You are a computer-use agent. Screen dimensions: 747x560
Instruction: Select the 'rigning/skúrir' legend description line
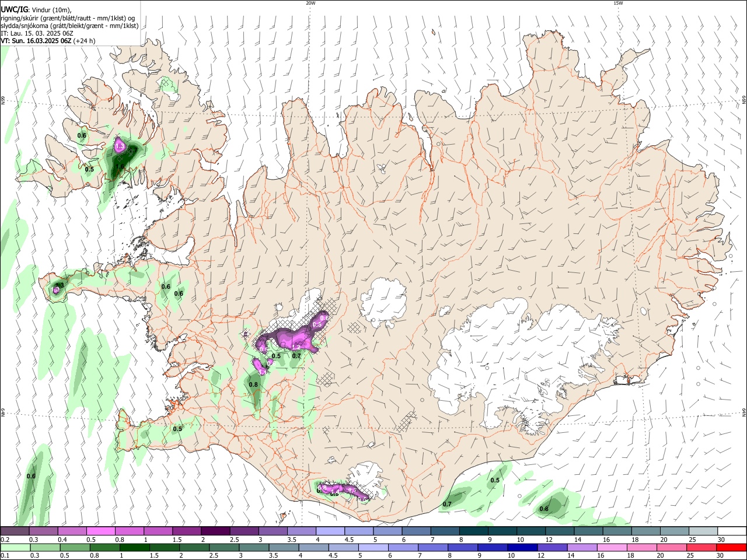[68, 18]
